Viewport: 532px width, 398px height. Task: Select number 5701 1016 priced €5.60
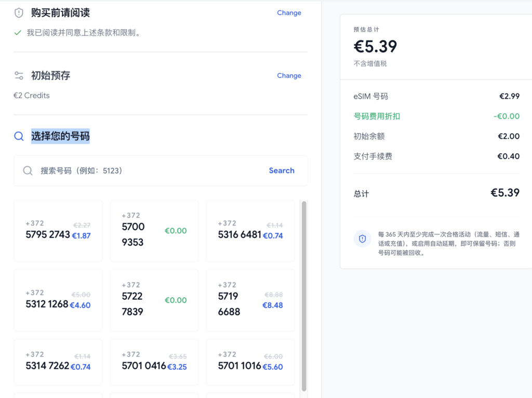[x=250, y=362]
